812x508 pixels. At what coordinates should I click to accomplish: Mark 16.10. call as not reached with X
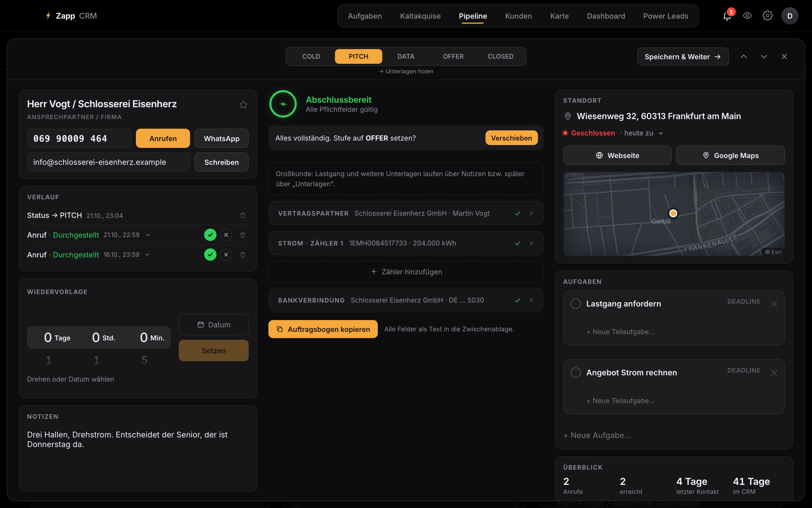(226, 255)
